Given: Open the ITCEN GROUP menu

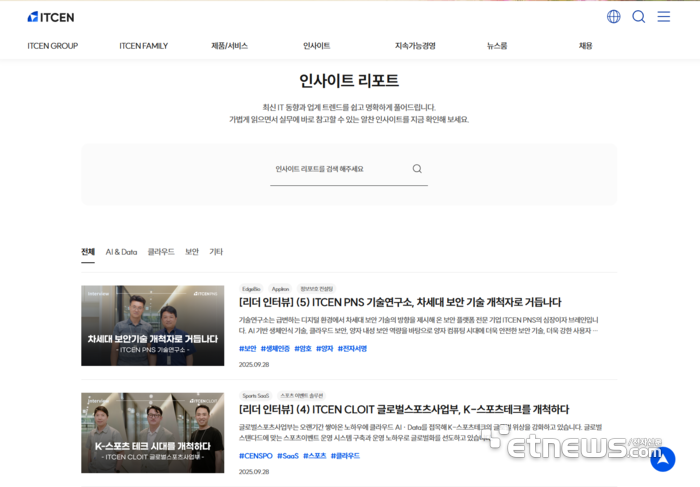Looking at the screenshot, I should coord(53,46).
